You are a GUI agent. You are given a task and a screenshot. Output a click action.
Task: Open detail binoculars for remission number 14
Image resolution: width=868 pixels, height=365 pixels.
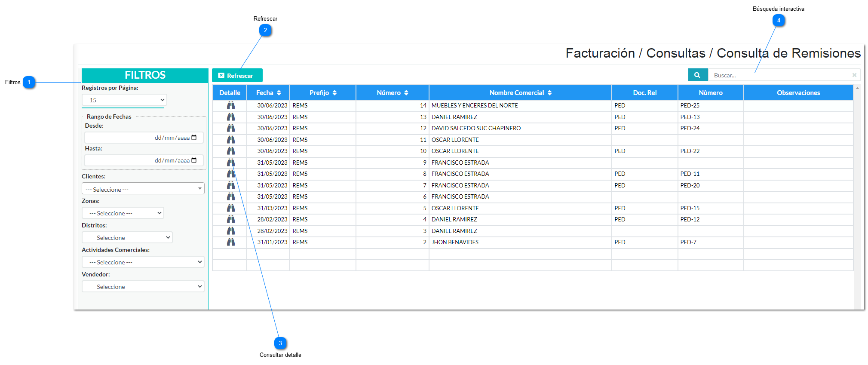pyautogui.click(x=231, y=105)
